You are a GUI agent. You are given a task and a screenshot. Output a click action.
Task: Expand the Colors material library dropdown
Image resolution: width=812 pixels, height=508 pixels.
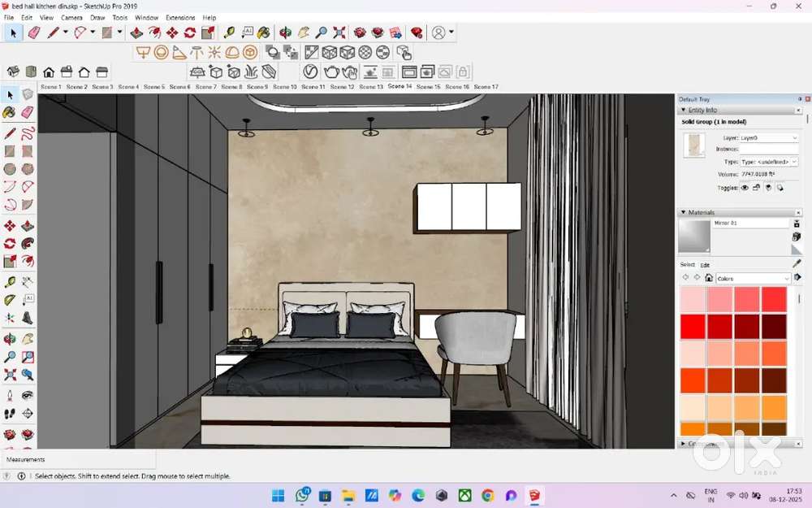click(x=753, y=278)
